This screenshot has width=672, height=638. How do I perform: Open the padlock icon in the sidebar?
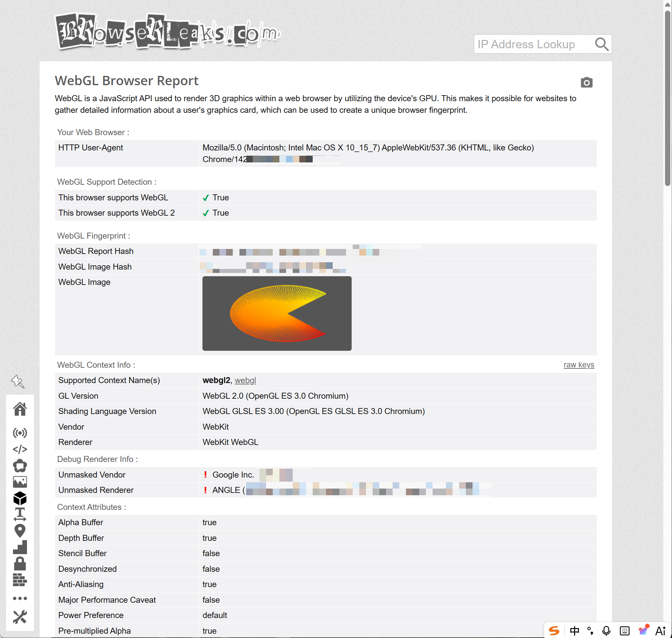tap(20, 563)
